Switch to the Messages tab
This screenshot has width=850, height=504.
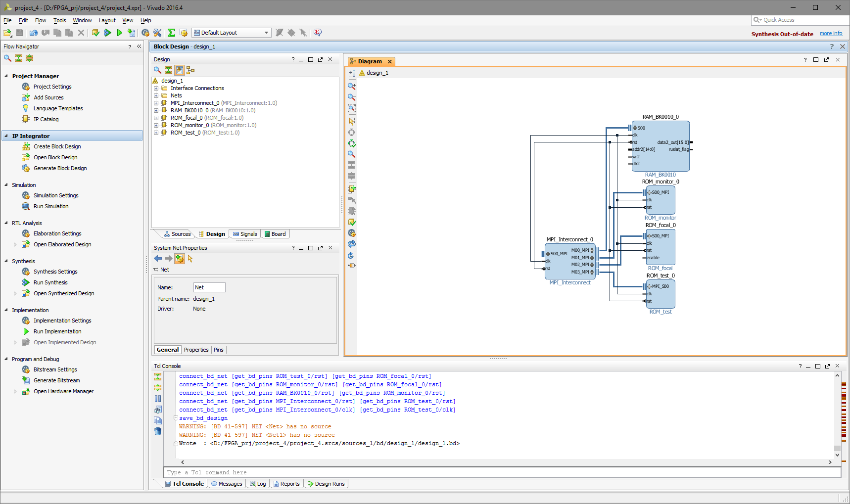[227, 484]
